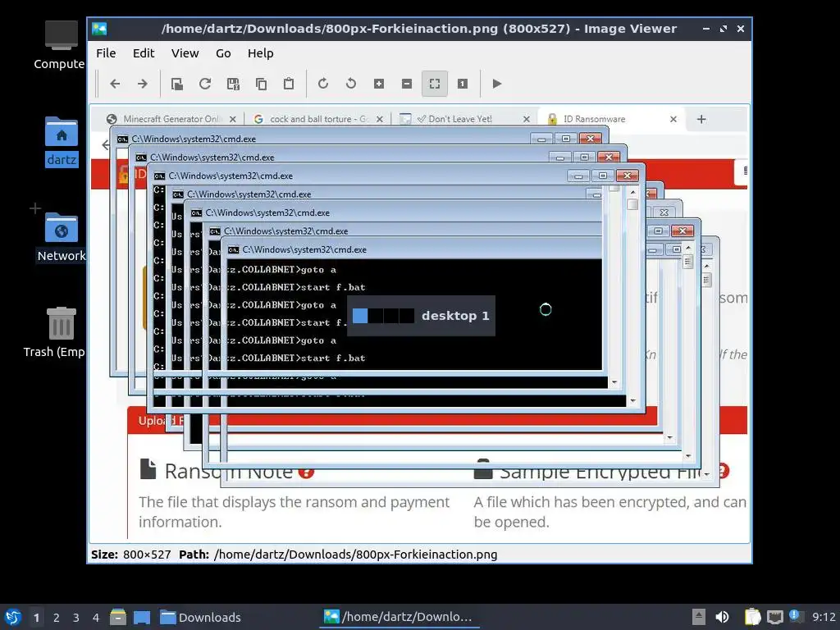This screenshot has height=630, width=840.
Task: Click the Save As toolbar icon
Action: pyautogui.click(x=233, y=84)
